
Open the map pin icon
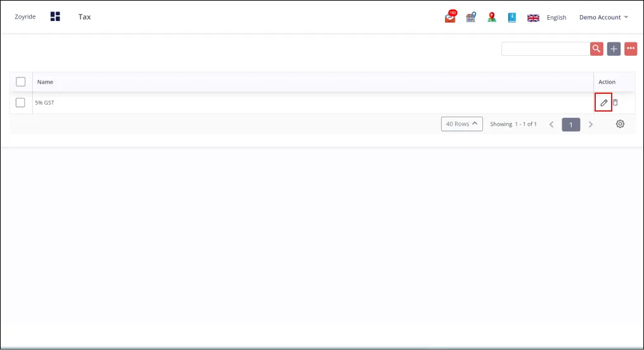tap(492, 17)
